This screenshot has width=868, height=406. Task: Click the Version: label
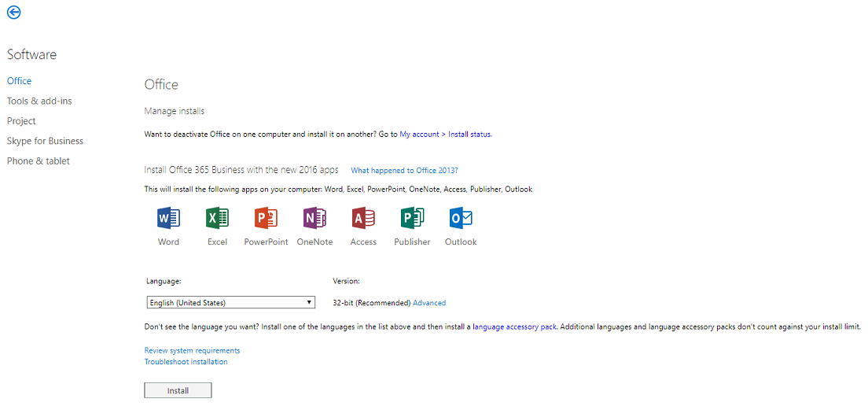[347, 282]
